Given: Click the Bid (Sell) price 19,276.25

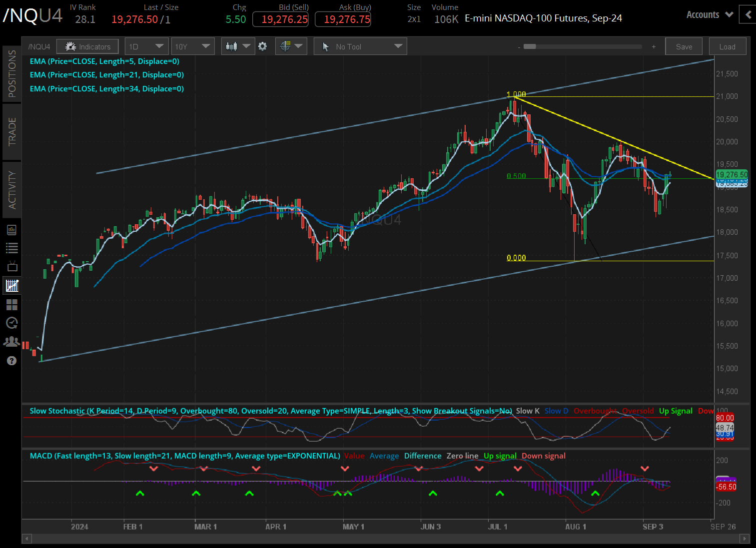Looking at the screenshot, I should pos(280,19).
